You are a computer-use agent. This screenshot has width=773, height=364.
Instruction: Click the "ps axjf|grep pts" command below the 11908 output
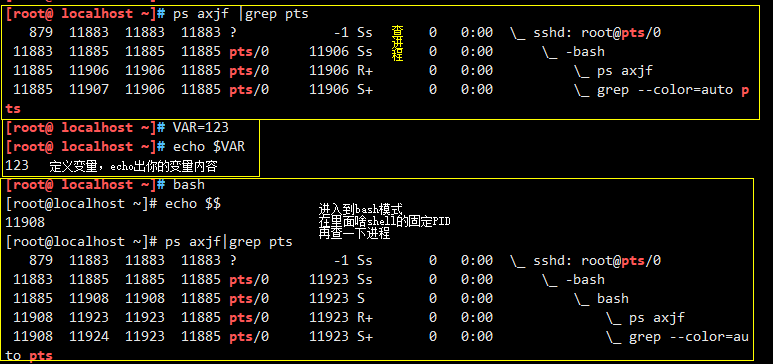pyautogui.click(x=229, y=242)
